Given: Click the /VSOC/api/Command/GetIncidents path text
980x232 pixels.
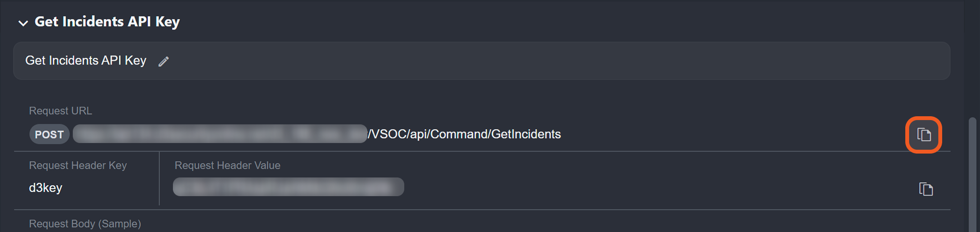Looking at the screenshot, I should pyautogui.click(x=465, y=134).
